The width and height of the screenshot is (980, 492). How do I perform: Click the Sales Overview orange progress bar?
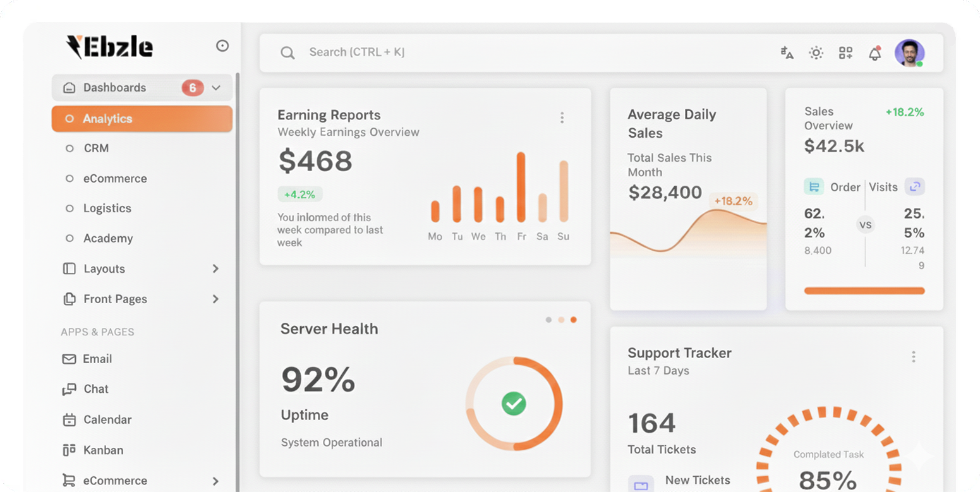[864, 291]
